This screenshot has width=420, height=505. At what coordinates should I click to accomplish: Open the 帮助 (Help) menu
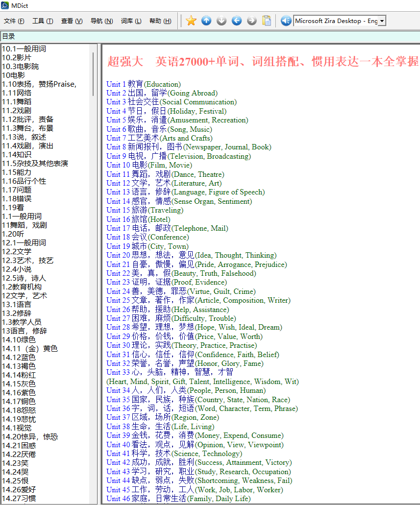[159, 21]
